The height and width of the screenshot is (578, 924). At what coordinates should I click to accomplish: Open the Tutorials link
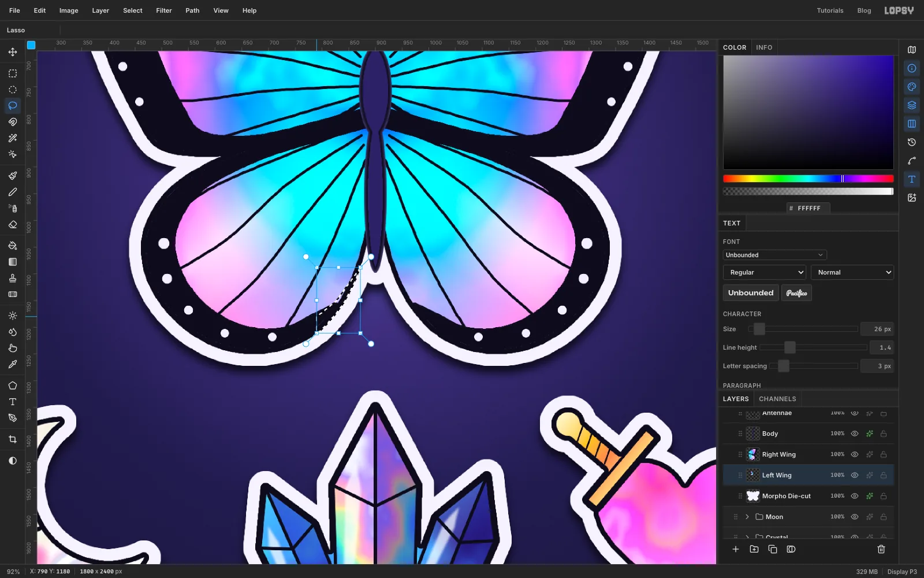pyautogui.click(x=830, y=10)
